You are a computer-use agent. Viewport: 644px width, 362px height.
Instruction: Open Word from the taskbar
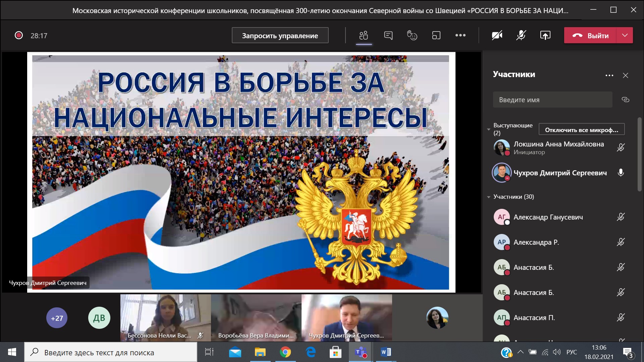(386, 352)
